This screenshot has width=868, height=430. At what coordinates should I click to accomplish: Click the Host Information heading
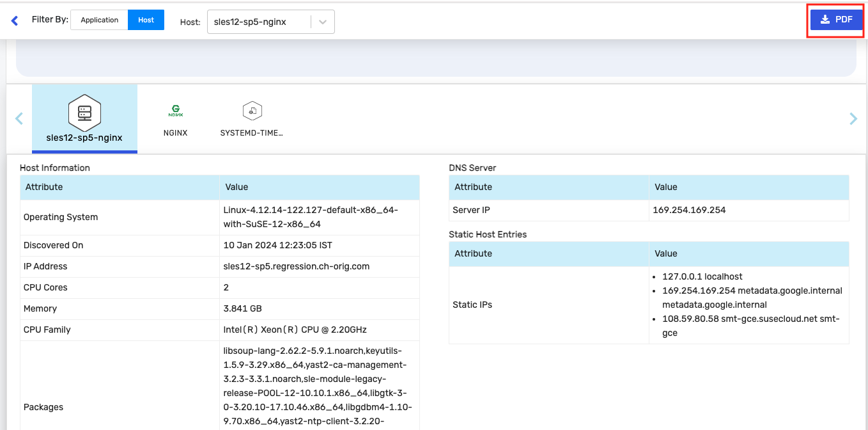(55, 168)
